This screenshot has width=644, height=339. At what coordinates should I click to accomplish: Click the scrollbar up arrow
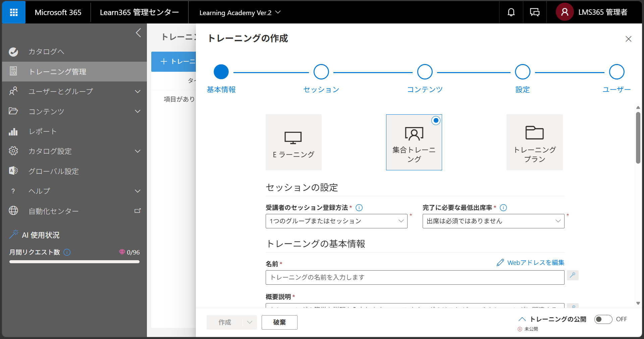(638, 108)
